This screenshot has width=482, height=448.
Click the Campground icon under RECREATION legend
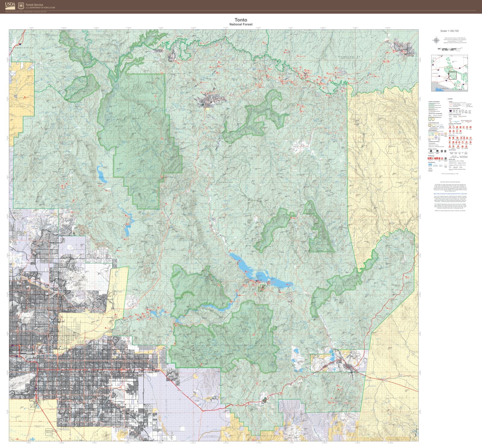point(428,158)
